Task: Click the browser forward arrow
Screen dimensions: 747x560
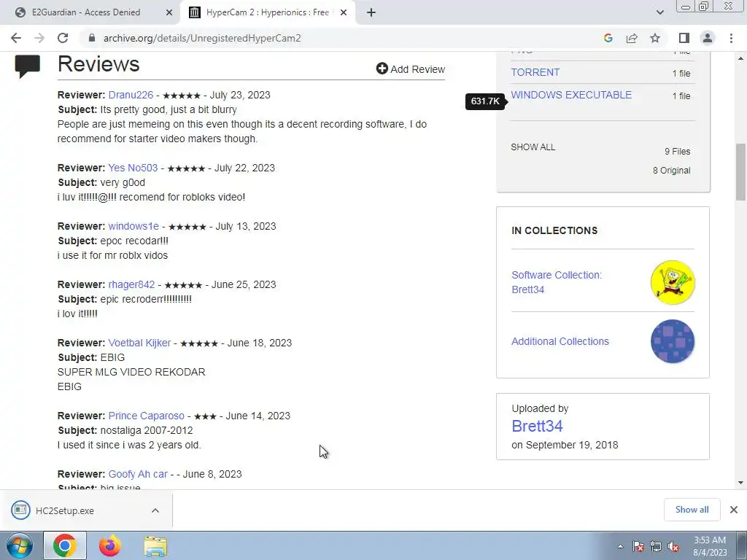Action: click(39, 38)
